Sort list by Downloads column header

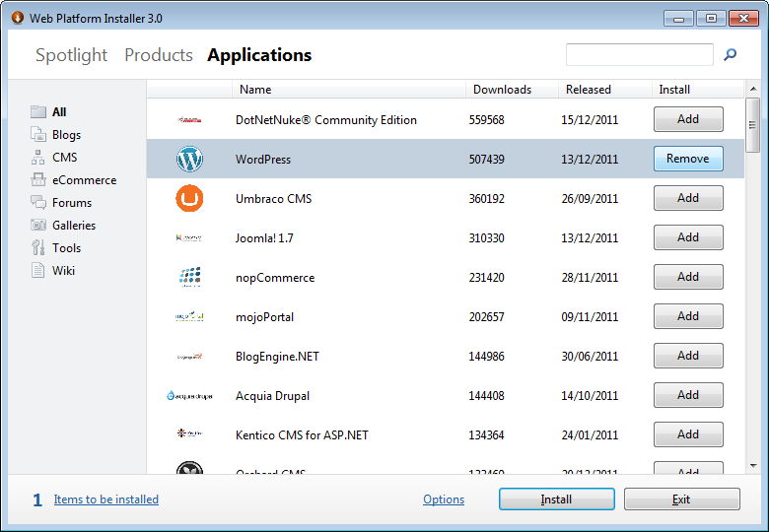tap(502, 90)
